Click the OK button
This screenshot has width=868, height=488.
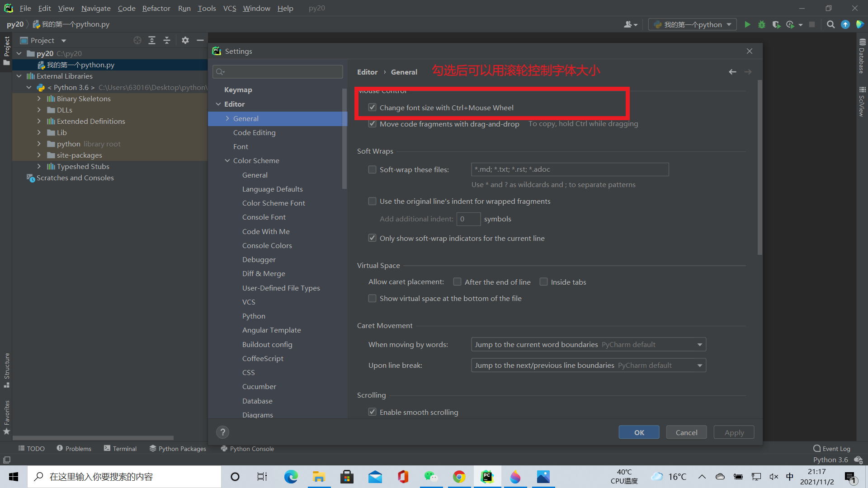[x=639, y=432]
